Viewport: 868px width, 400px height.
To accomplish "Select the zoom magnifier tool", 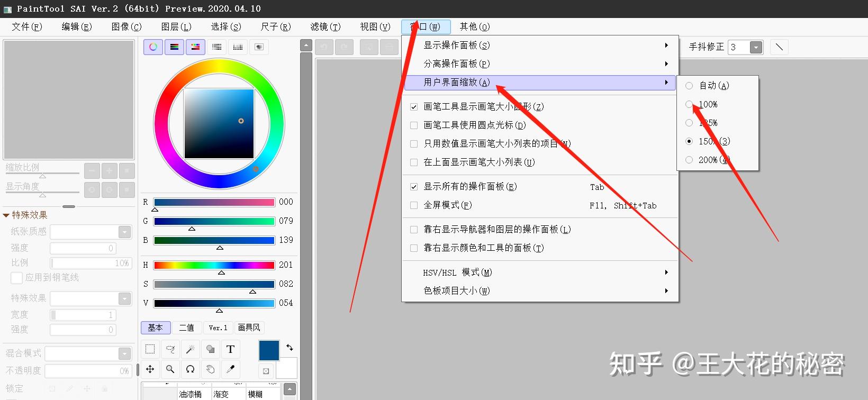I will point(170,369).
